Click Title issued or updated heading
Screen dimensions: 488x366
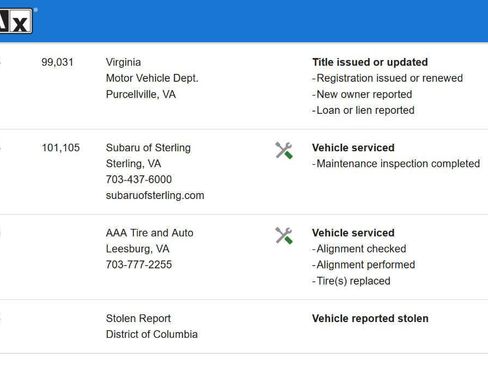370,62
